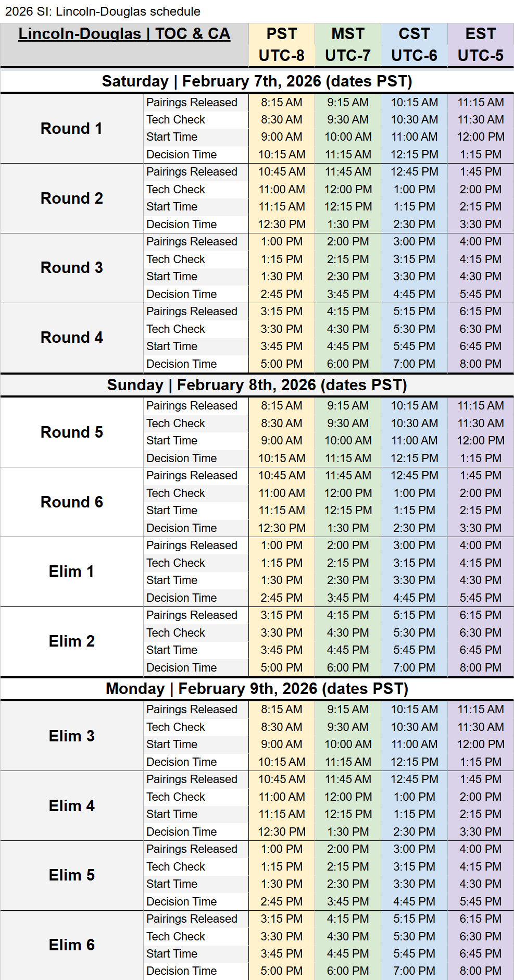Select the Round 1 label cell
514x980 pixels.
(72, 129)
